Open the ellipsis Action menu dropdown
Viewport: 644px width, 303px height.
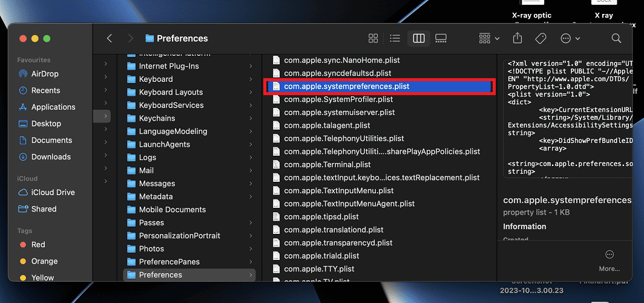click(570, 38)
